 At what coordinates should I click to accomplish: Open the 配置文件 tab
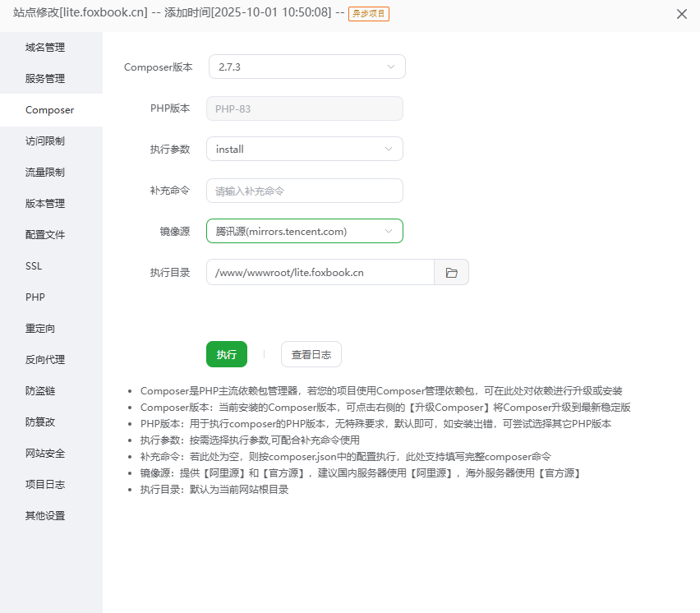pos(45,235)
